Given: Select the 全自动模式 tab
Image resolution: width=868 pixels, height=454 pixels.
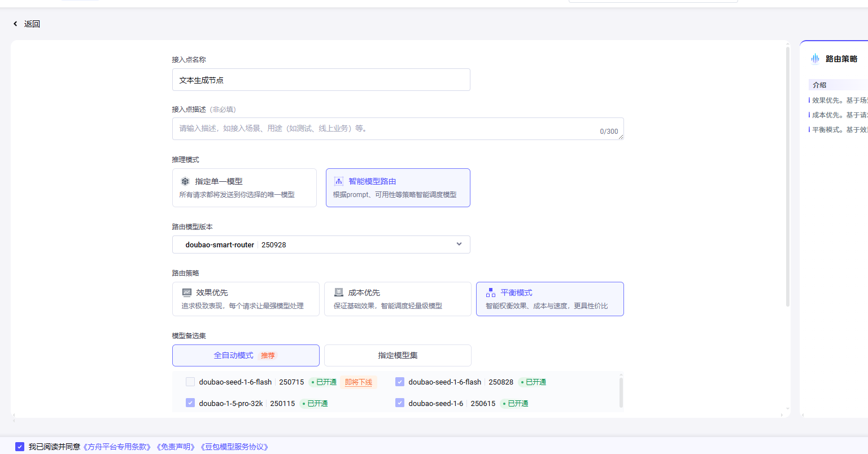Looking at the screenshot, I should tap(246, 355).
